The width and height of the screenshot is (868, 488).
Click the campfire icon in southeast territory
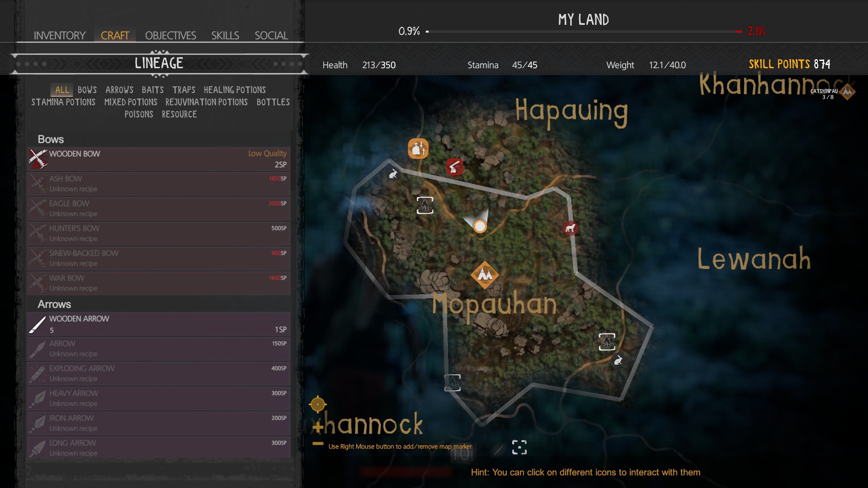click(x=607, y=342)
